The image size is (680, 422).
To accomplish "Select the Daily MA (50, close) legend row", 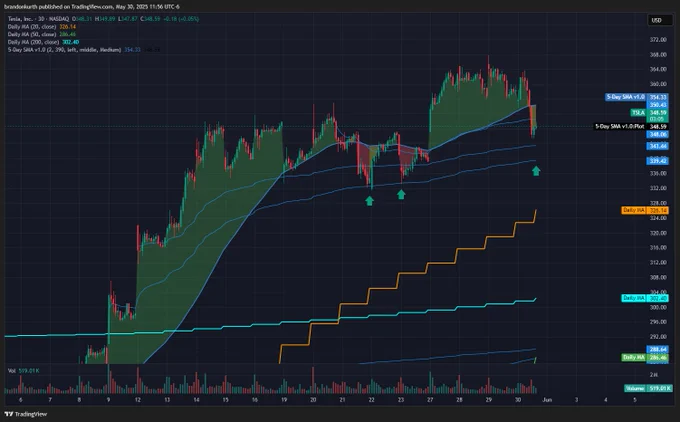I will coord(42,34).
